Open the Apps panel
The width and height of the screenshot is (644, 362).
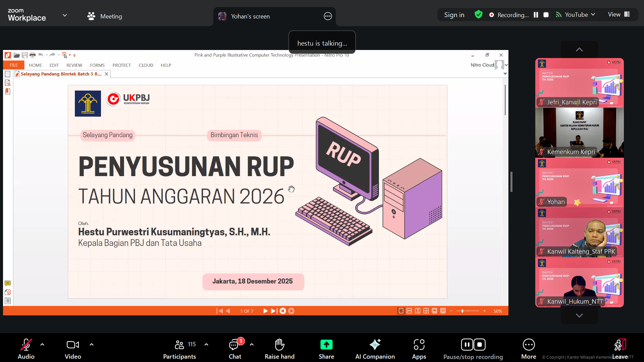tap(419, 345)
